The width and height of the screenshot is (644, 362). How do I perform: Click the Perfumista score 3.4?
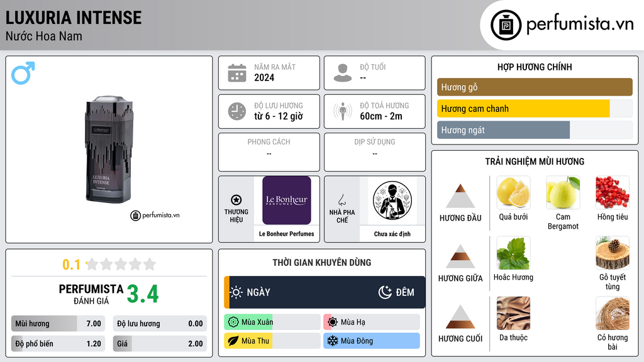tap(143, 294)
